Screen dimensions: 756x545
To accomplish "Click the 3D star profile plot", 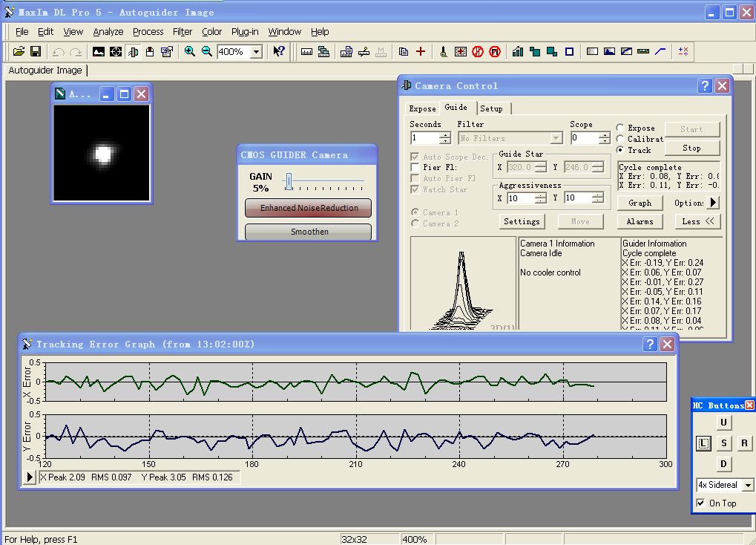I will (x=464, y=284).
